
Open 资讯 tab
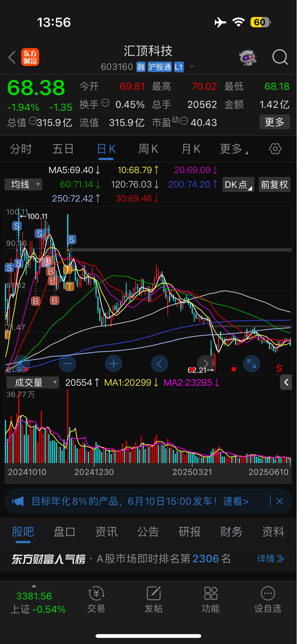coord(106,532)
